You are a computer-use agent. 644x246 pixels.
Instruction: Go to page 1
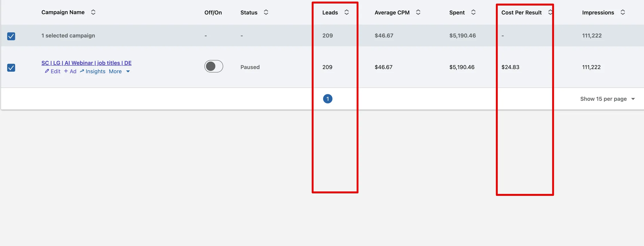(327, 99)
